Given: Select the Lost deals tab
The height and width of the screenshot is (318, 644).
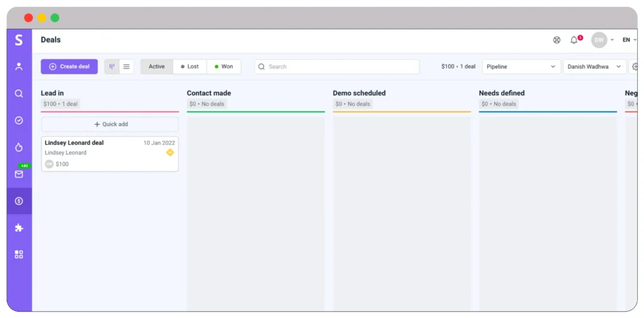Looking at the screenshot, I should 190,67.
